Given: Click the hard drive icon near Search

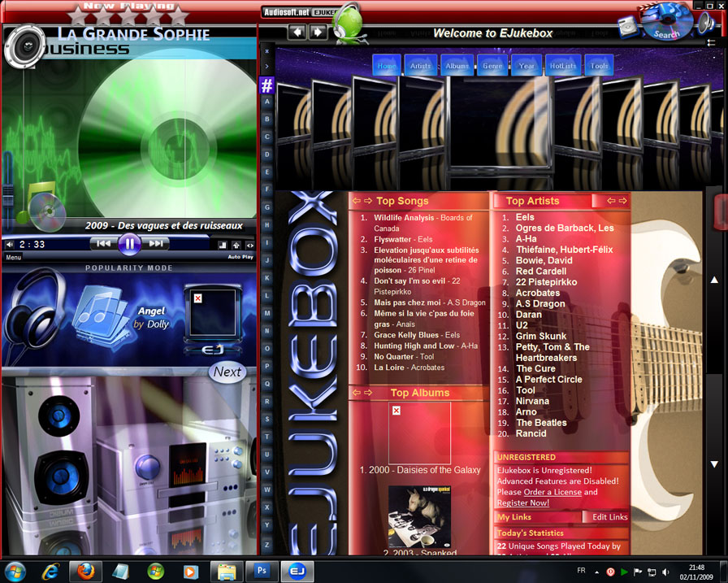Looking at the screenshot, I should (628, 27).
